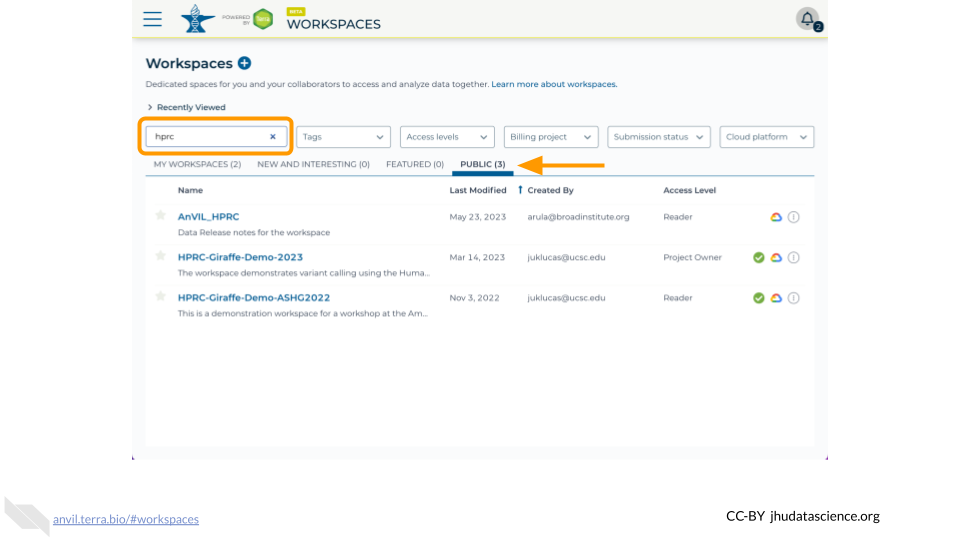Open the Billing project dropdown
Viewport: 960px width, 540px height.
550,137
